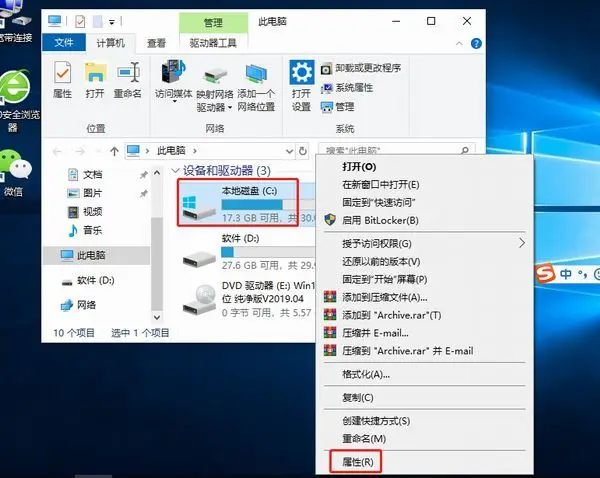Viewport: 600px width, 478px height.
Task: Choose 属性(R) from the context menu
Action: (x=357, y=461)
